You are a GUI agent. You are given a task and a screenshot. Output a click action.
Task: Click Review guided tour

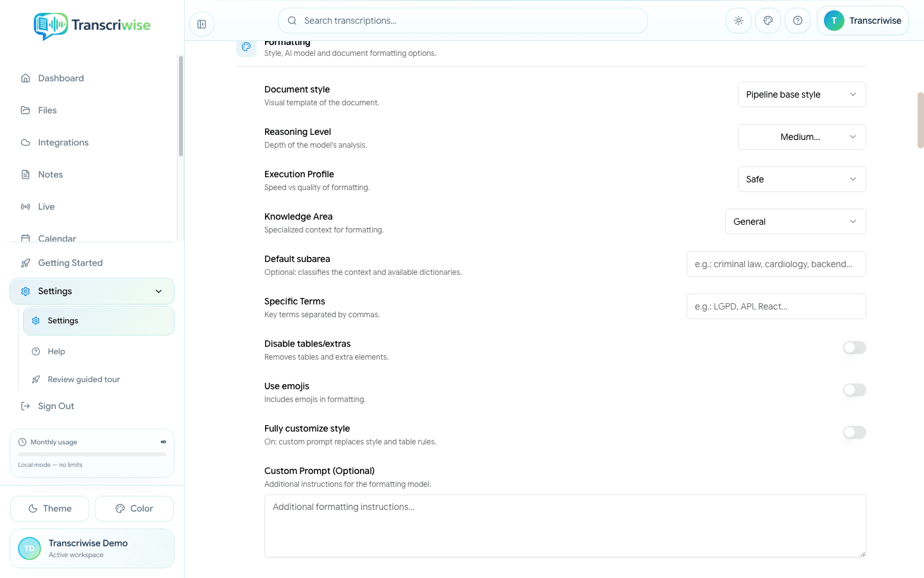point(99,380)
